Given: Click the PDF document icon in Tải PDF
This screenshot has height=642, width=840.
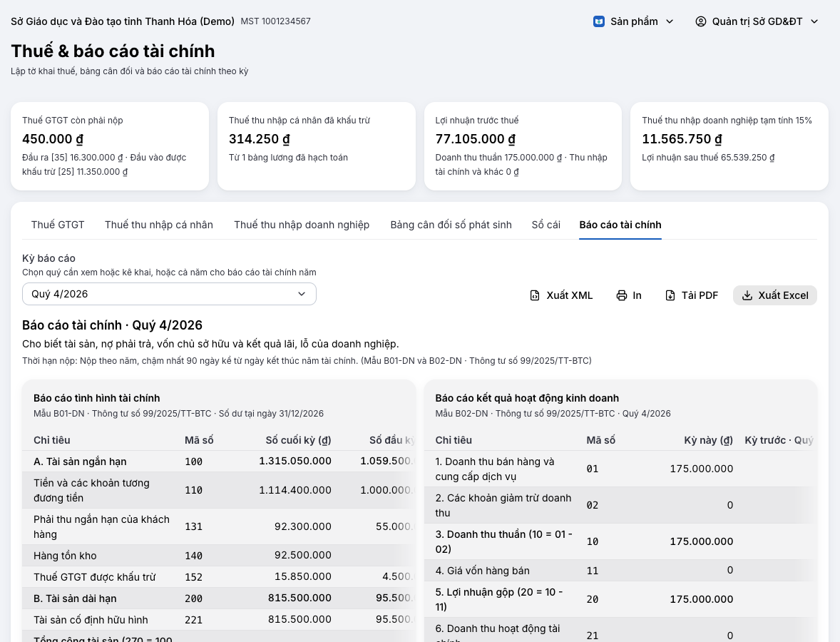Looking at the screenshot, I should click(x=670, y=295).
